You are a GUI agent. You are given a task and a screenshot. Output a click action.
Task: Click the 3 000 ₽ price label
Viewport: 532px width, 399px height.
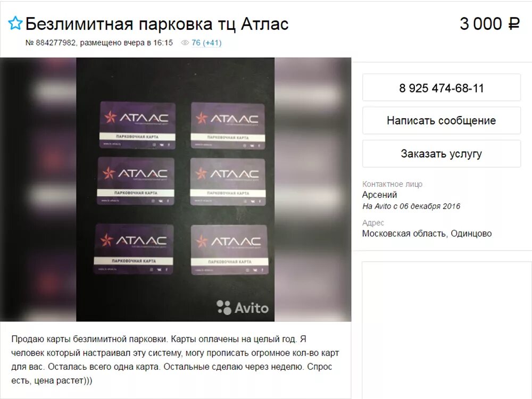tap(489, 24)
